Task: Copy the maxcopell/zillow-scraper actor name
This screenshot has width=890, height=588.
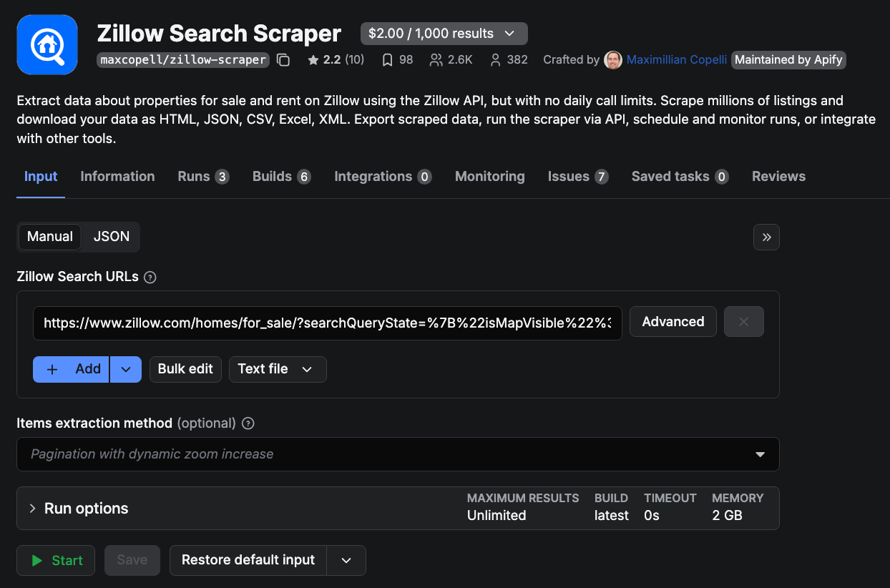Action: [283, 60]
